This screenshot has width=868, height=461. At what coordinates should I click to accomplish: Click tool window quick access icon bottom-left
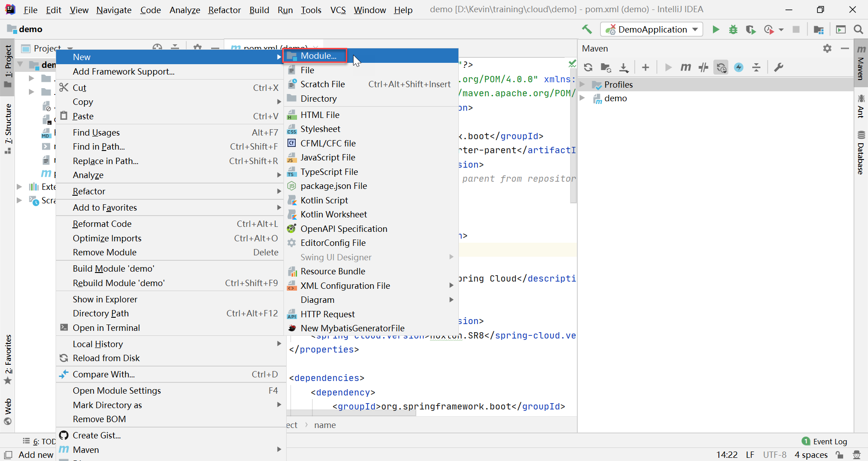(x=8, y=455)
